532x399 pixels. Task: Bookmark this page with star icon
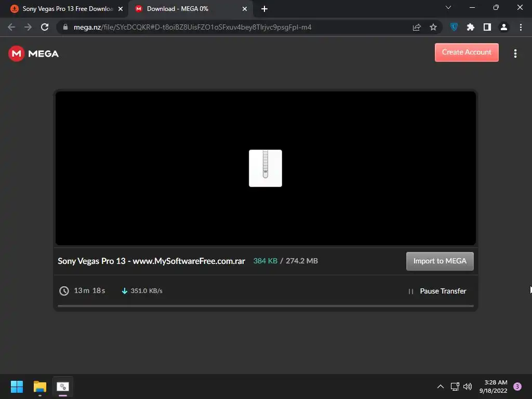coord(433,27)
